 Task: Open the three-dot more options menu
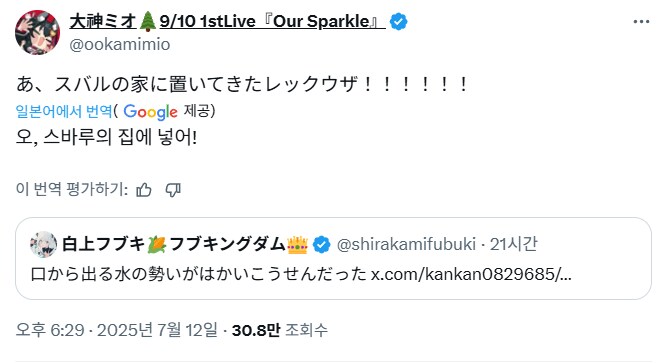(641, 22)
